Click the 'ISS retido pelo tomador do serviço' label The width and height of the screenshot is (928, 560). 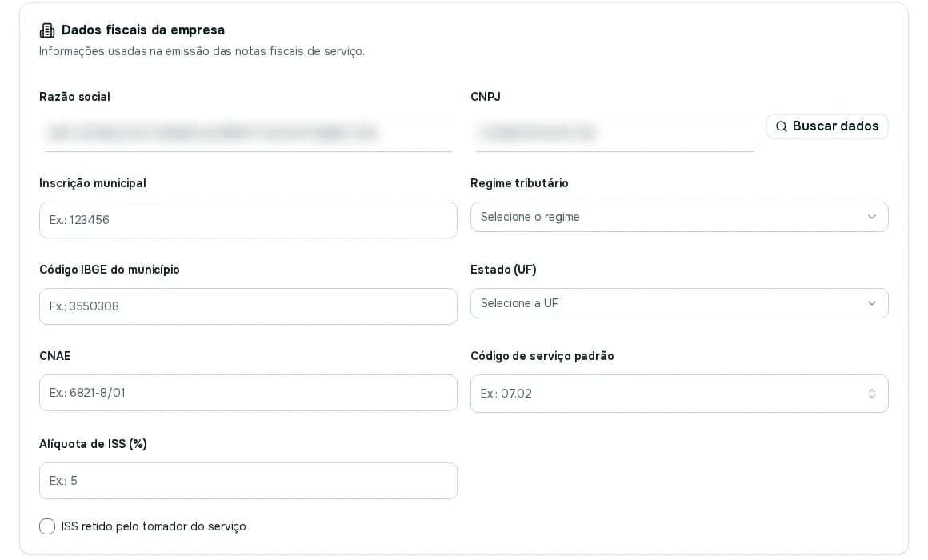154,526
